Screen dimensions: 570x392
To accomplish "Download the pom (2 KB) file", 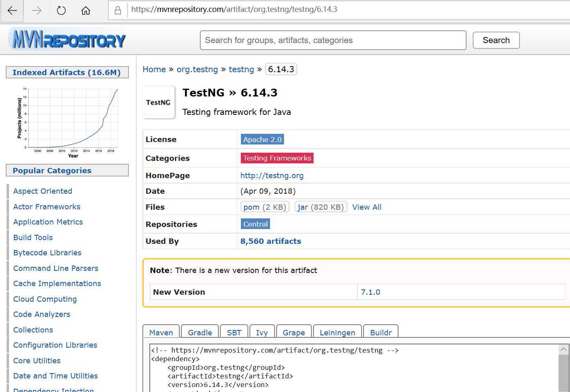I will (265, 207).
